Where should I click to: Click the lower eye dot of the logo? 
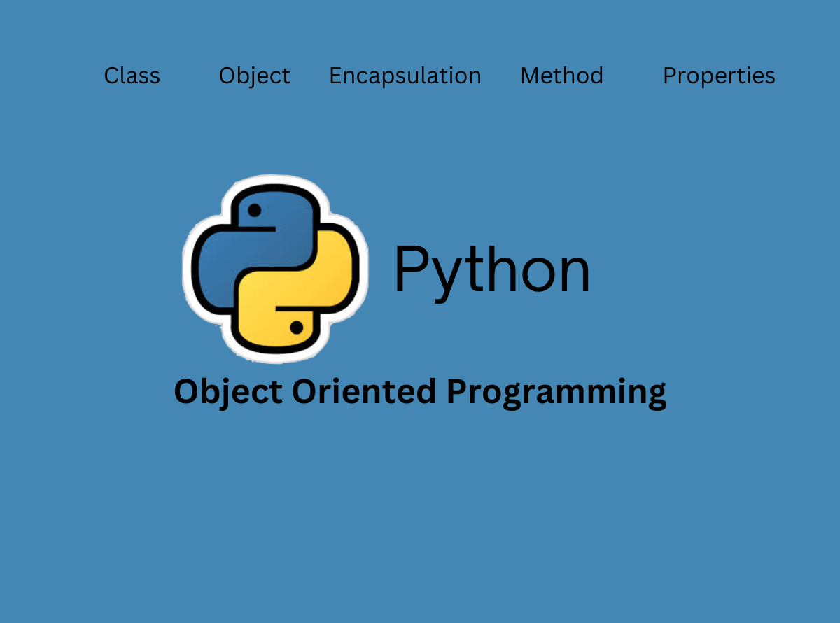coord(297,328)
